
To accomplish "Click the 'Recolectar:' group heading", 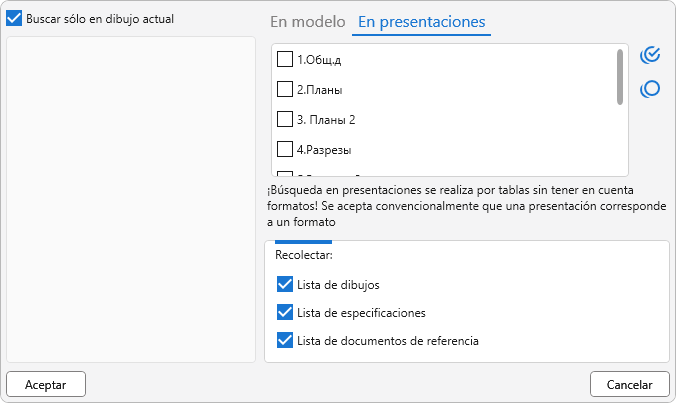I will pos(304,255).
